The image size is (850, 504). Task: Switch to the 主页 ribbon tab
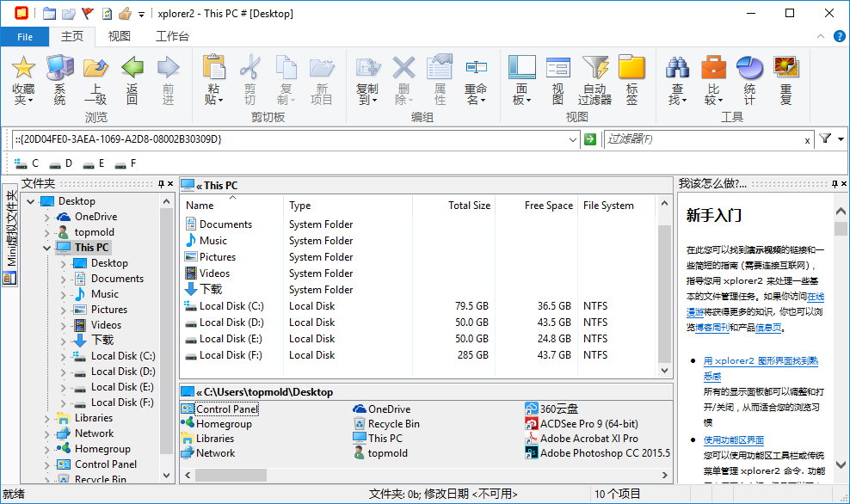[x=72, y=36]
